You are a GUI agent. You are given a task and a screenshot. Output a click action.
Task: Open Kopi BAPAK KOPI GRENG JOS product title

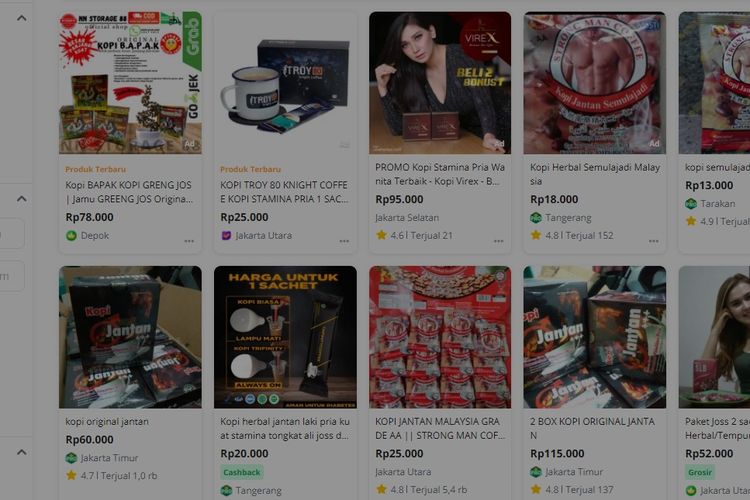pos(129,192)
